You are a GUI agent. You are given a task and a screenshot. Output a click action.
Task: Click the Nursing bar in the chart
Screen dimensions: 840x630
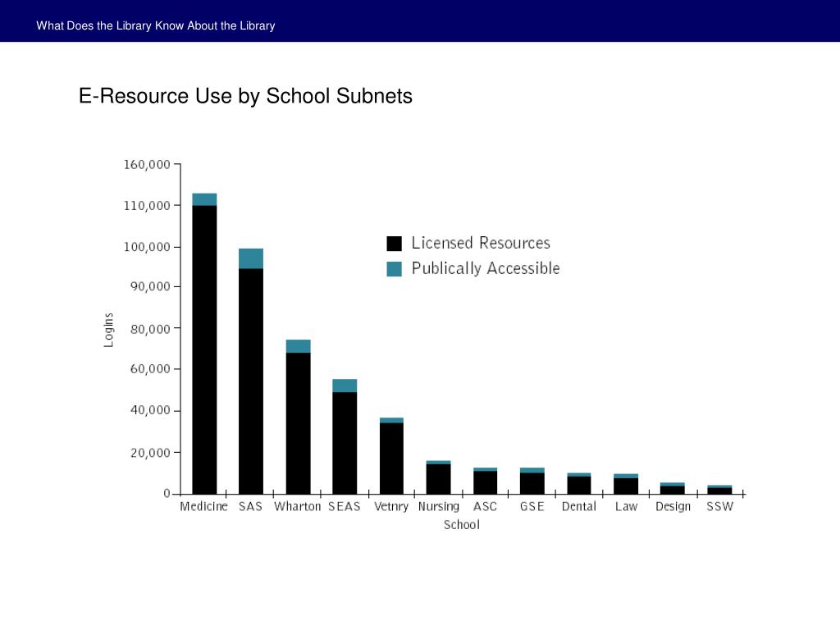pyautogui.click(x=438, y=477)
